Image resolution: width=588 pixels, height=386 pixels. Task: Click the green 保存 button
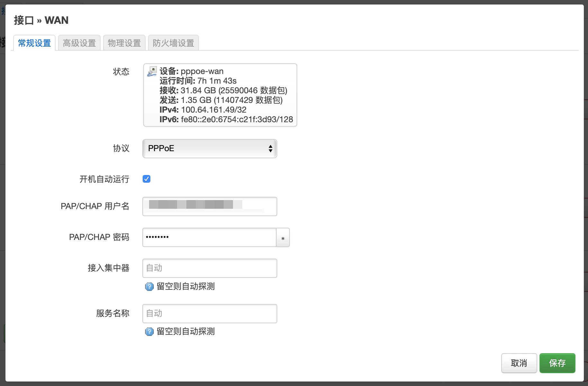pos(557,363)
